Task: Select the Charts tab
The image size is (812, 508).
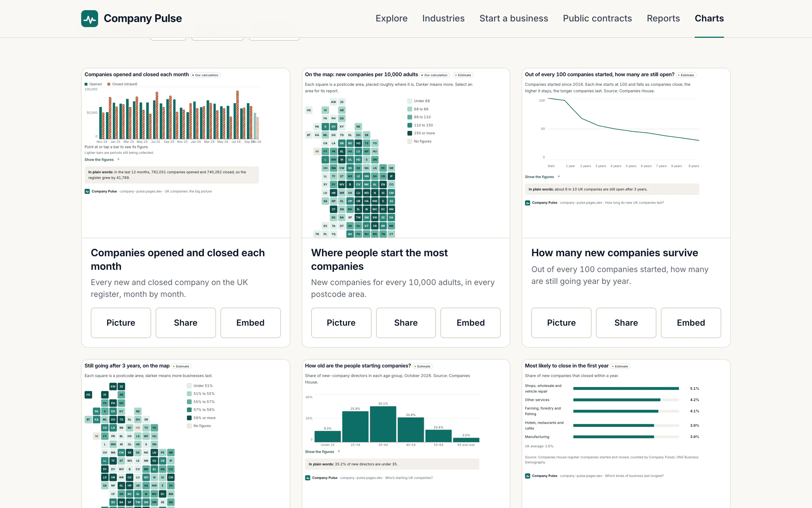Action: click(x=709, y=18)
